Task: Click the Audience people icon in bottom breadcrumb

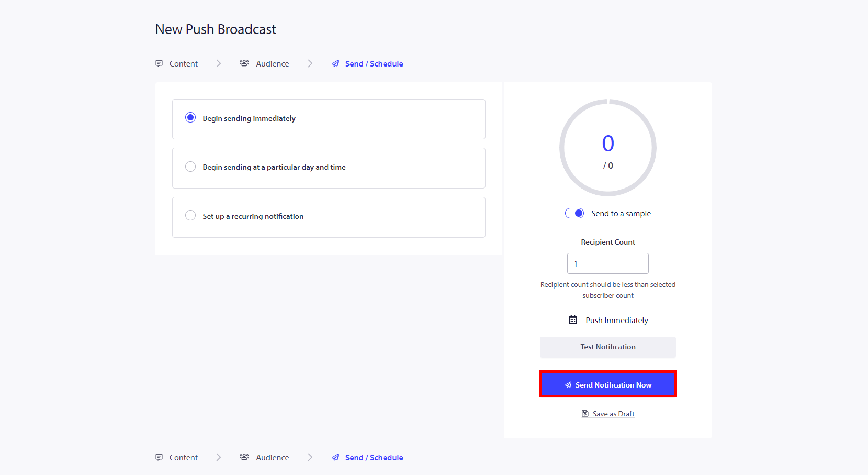Action: coord(244,457)
